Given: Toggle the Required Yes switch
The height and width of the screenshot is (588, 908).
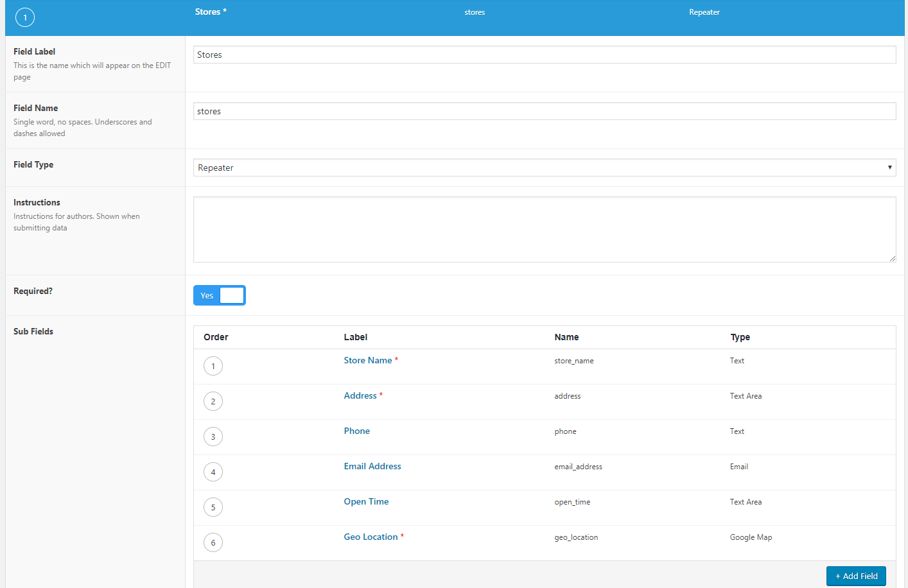Looking at the screenshot, I should pos(220,295).
